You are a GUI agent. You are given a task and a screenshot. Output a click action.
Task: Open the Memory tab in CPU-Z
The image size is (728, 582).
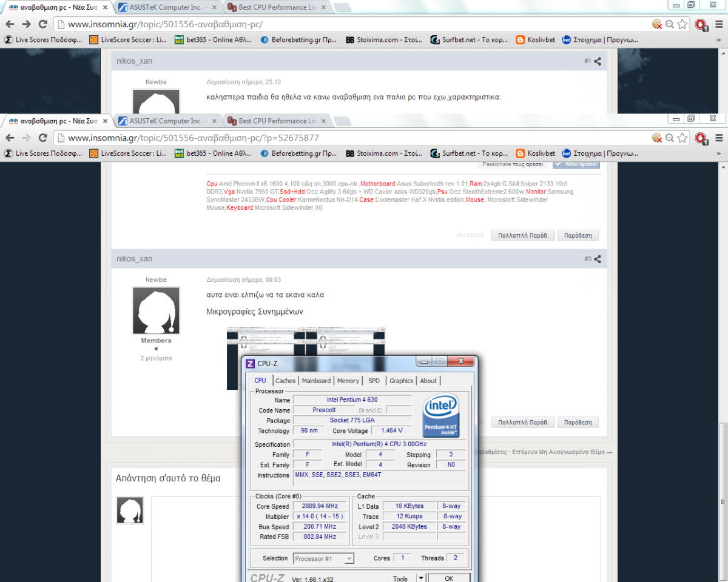pyautogui.click(x=348, y=381)
